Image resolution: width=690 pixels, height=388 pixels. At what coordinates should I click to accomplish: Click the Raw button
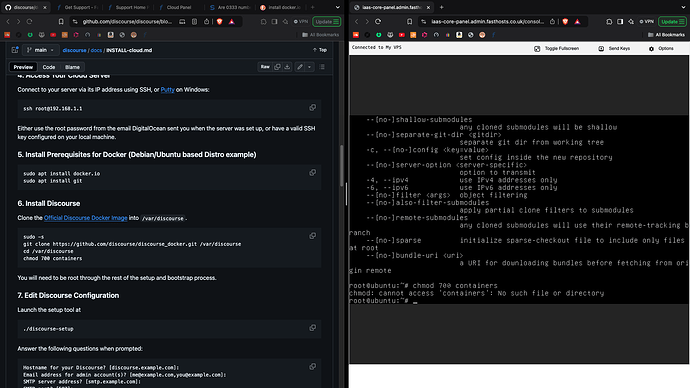[x=265, y=67]
